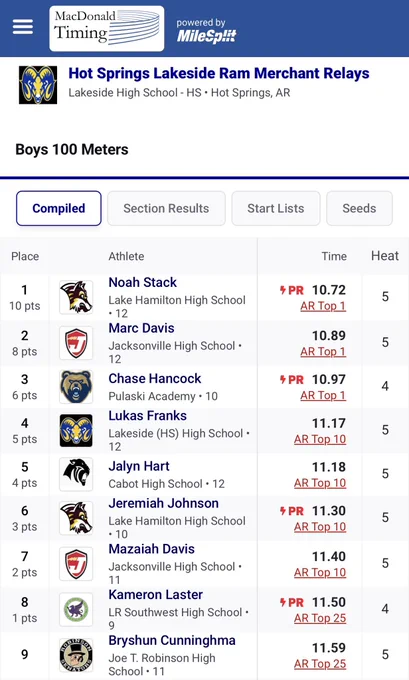Open Hot Springs Lakeside Ram Merchant Relays link

coord(219,73)
